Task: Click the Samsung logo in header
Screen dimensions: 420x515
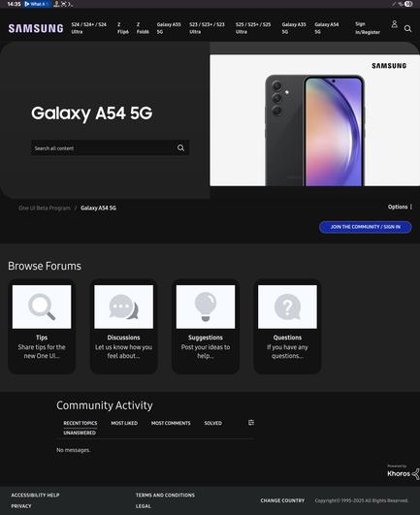Action: 36,28
